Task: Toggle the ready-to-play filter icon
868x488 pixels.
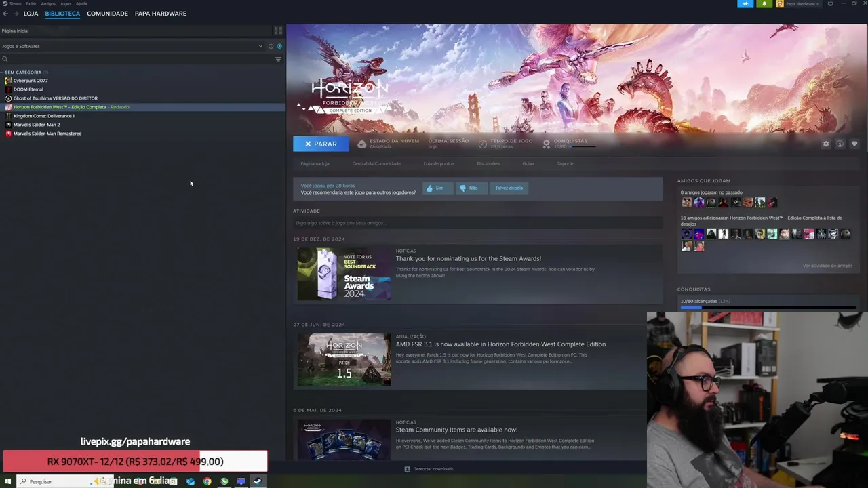Action: 279,46
